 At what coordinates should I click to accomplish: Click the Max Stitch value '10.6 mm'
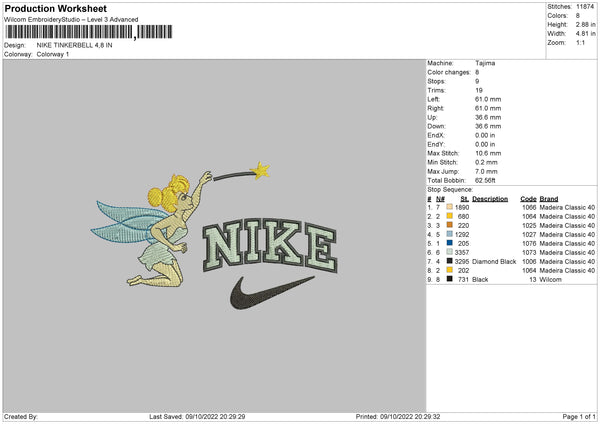point(488,153)
